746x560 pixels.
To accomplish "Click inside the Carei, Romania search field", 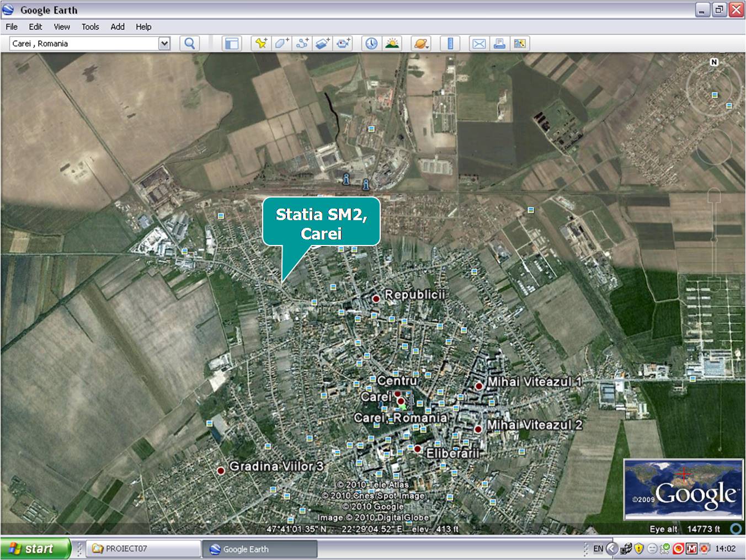I will tap(83, 44).
